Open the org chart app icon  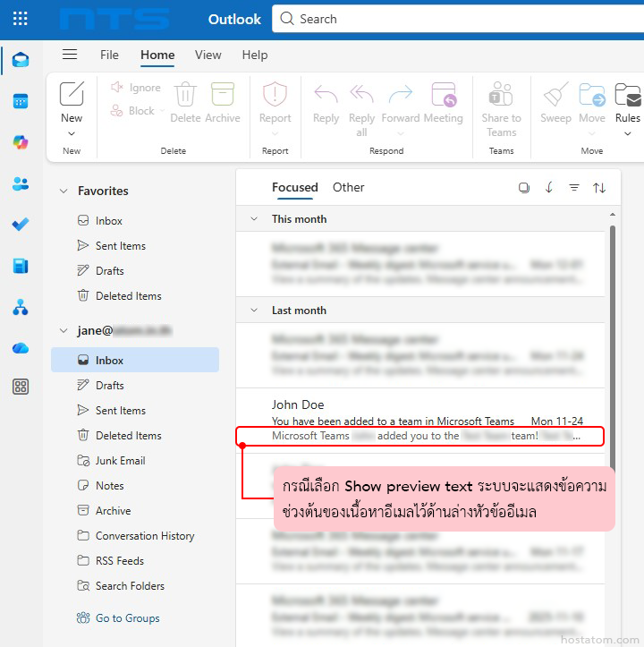[x=21, y=308]
